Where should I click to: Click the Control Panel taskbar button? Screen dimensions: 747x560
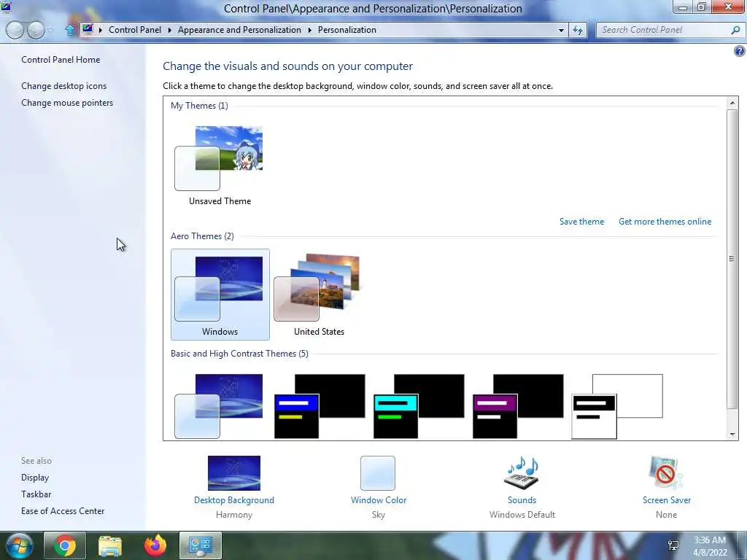[x=200, y=545]
